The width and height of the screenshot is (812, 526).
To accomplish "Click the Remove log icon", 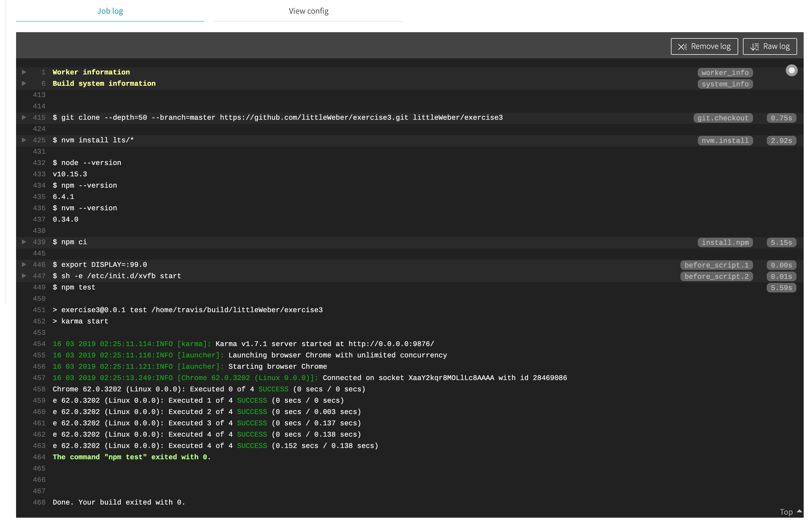I will click(x=682, y=46).
